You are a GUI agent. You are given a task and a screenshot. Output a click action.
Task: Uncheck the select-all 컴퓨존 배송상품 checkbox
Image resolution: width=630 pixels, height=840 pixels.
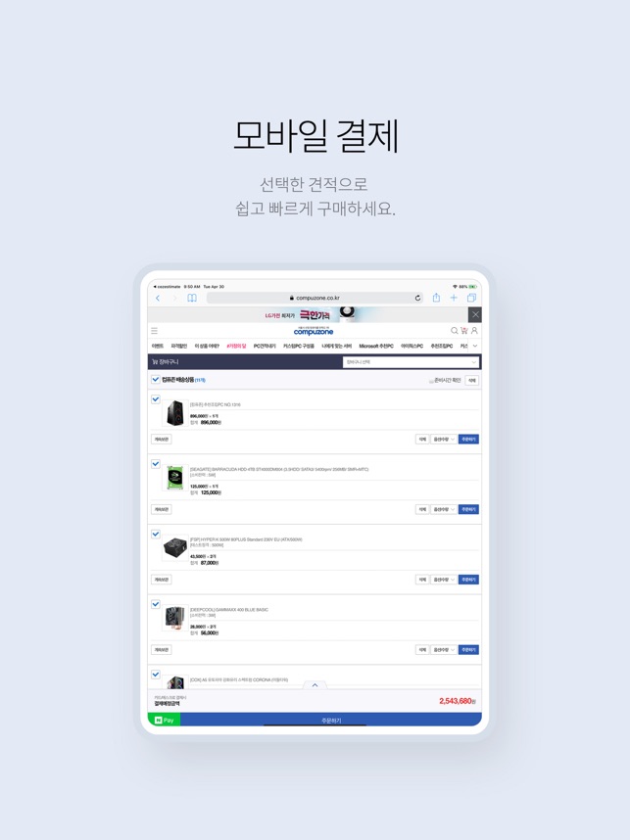(x=156, y=379)
